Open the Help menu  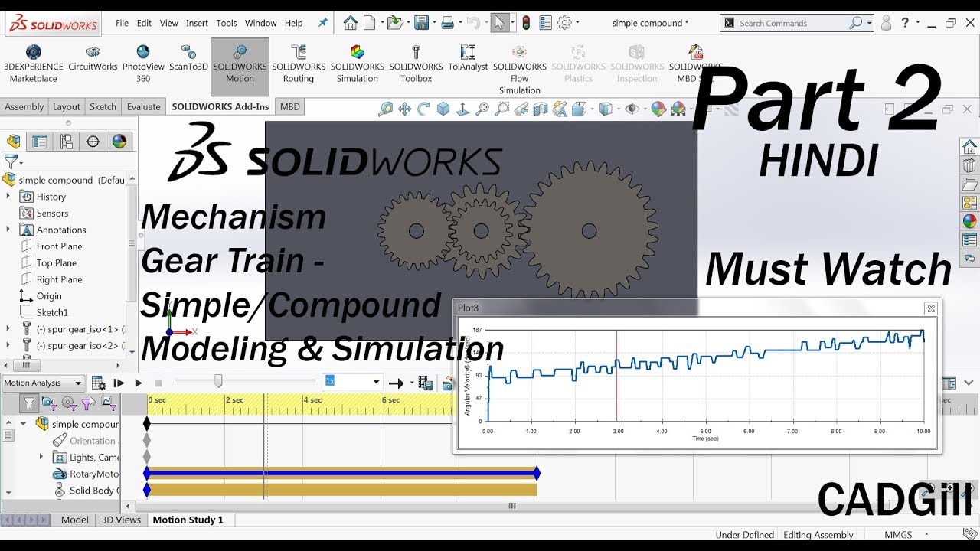click(x=294, y=23)
